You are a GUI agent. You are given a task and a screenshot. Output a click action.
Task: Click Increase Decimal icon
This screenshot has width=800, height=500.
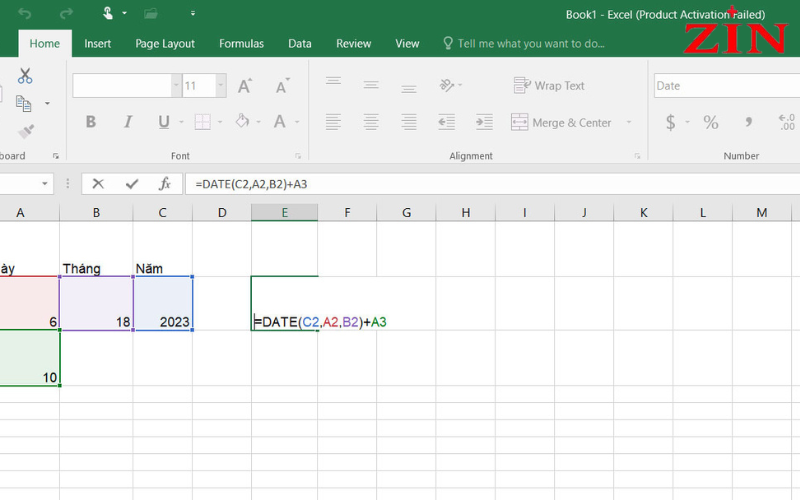click(786, 122)
